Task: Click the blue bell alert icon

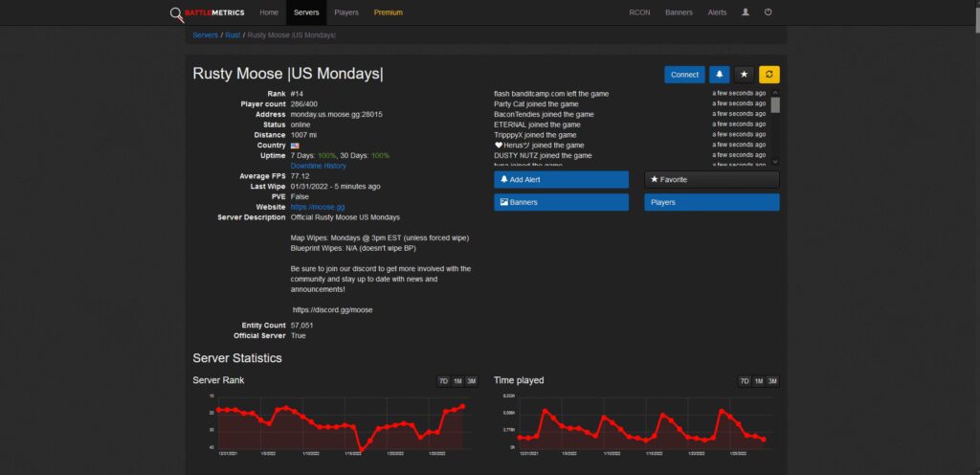Action: [720, 75]
